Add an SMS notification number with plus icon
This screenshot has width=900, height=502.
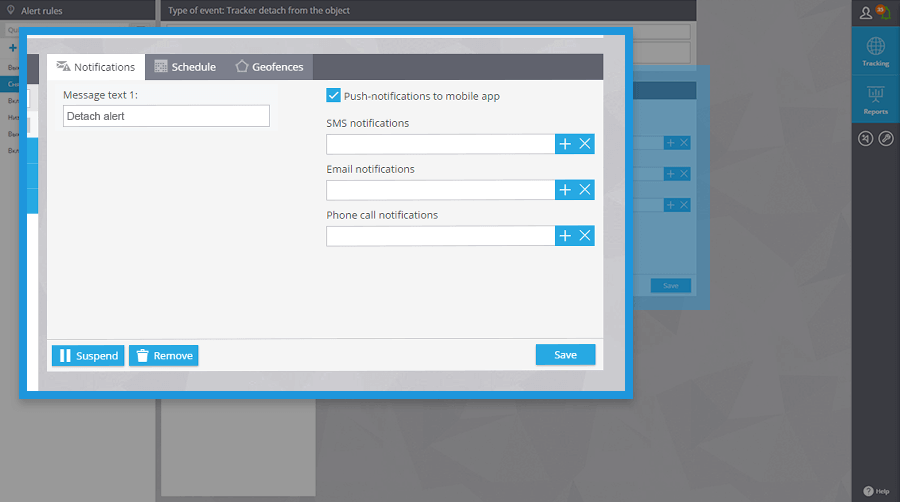point(565,144)
